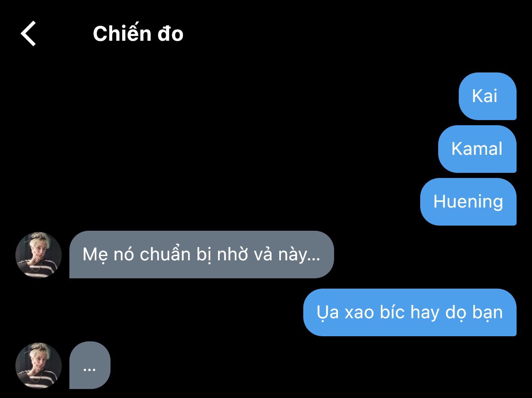The width and height of the screenshot is (532, 398).
Task: Open the Chiến đo conversation title
Action: (138, 33)
